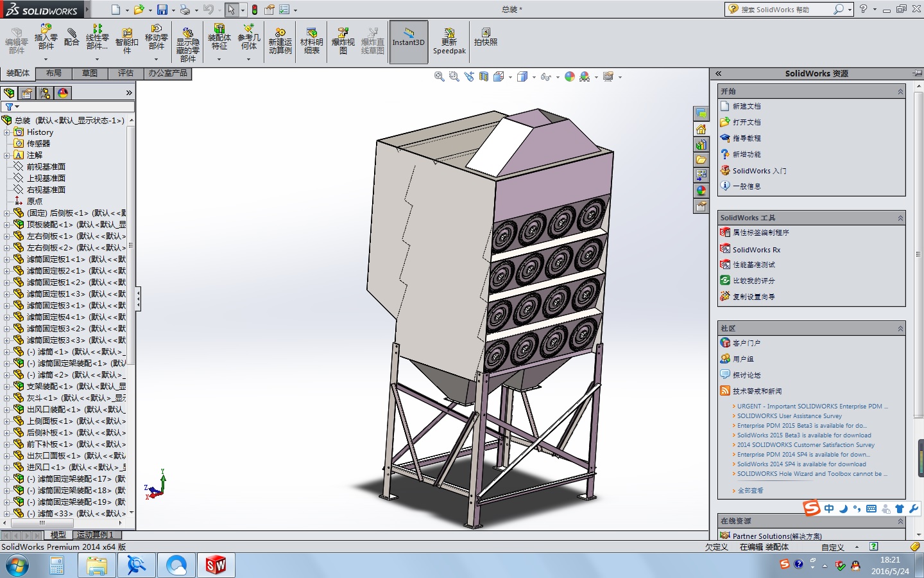924x578 pixels.
Task: Open the 装配体特征 Assembly Features tool
Action: (219, 37)
